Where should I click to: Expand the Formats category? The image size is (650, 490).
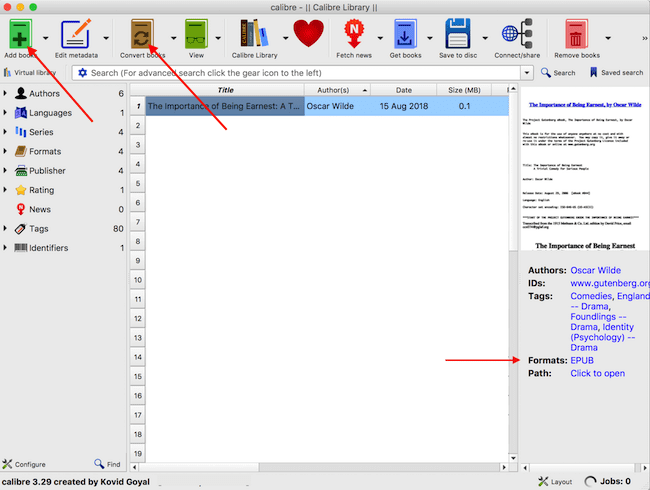coord(5,151)
